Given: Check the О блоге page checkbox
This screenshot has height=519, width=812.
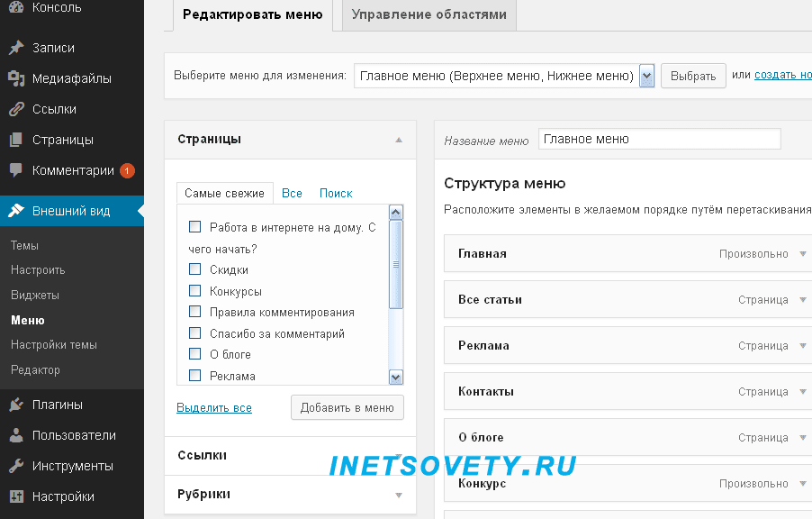Looking at the screenshot, I should (x=194, y=354).
